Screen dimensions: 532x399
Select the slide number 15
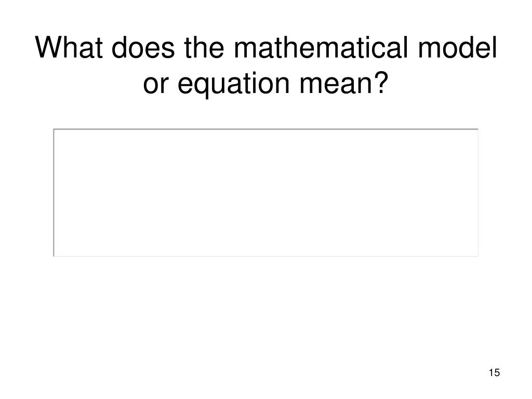(x=494, y=373)
